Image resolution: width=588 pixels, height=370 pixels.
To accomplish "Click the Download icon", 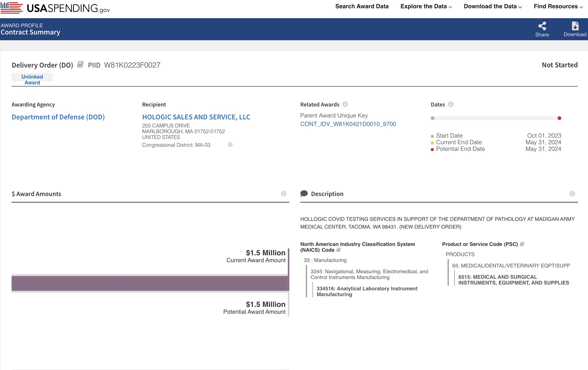I will (575, 26).
